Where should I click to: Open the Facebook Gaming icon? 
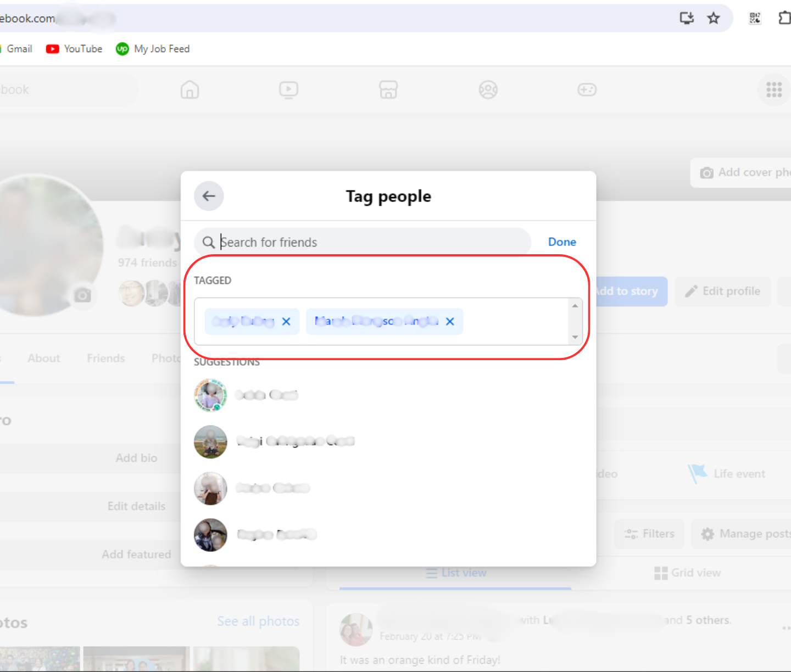[587, 89]
